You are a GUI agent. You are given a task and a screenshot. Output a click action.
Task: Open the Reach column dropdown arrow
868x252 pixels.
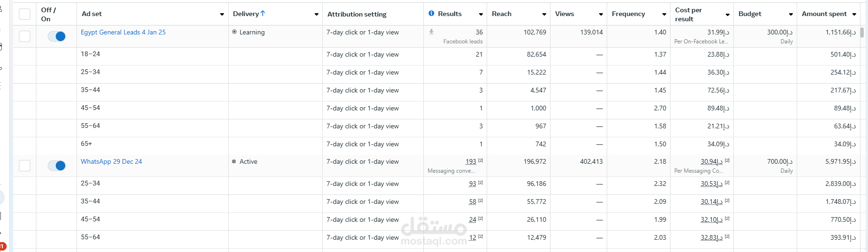544,15
